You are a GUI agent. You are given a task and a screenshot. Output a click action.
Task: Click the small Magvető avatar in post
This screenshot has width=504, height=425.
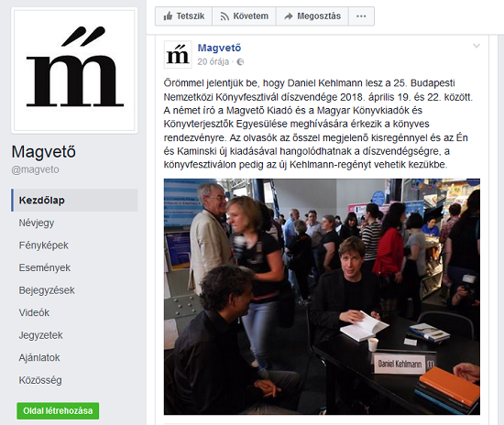click(x=178, y=55)
